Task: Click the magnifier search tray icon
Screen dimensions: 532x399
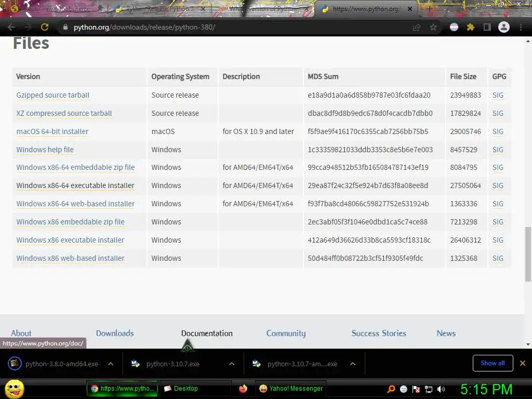Action: tap(391, 389)
